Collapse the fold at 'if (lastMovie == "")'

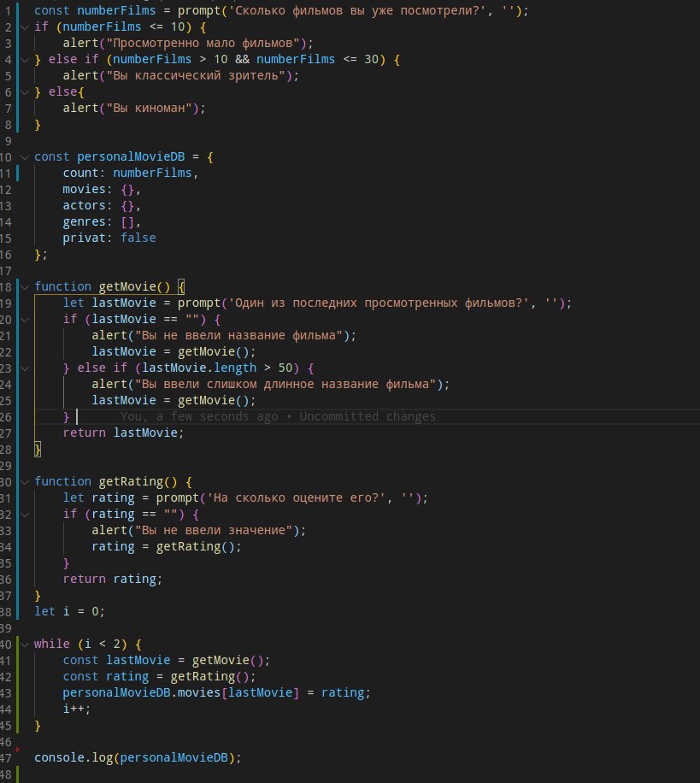pyautogui.click(x=25, y=320)
